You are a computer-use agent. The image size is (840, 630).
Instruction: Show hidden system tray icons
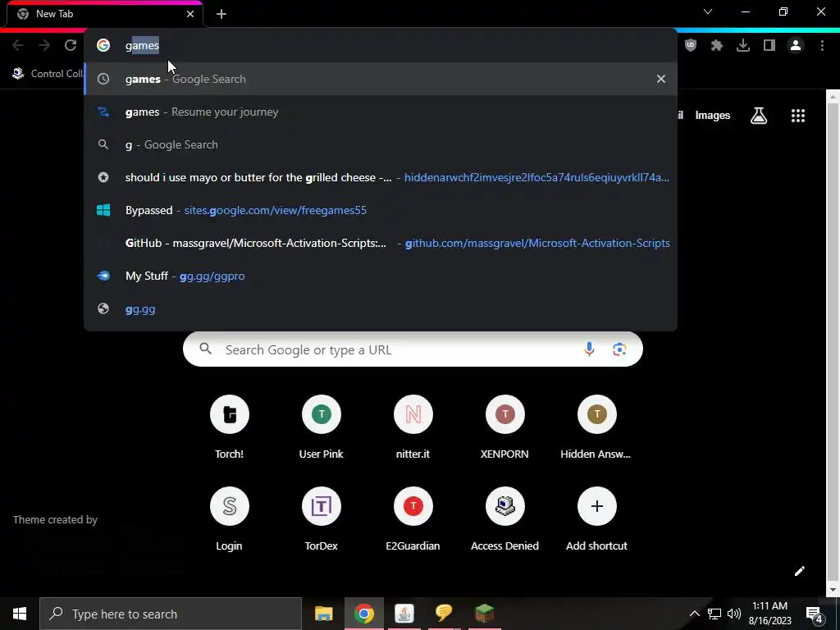coord(694,614)
